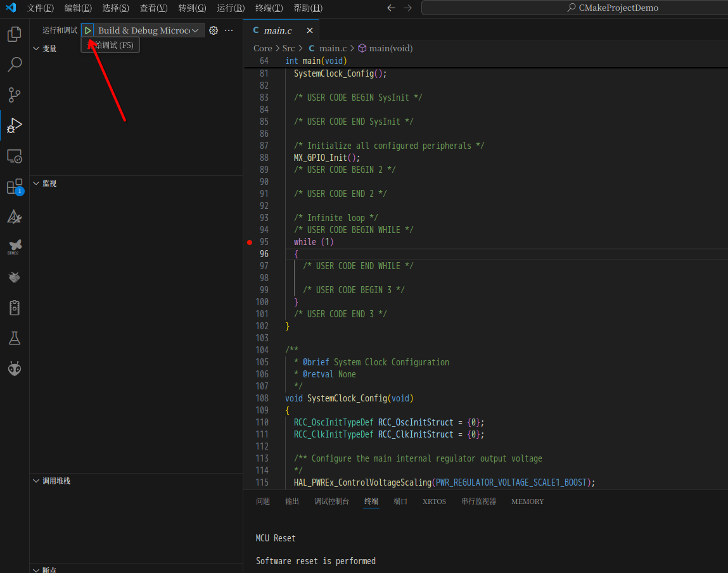Viewport: 728px width, 573px height.
Task: Go back with the left navigation arrow
Action: pyautogui.click(x=392, y=8)
